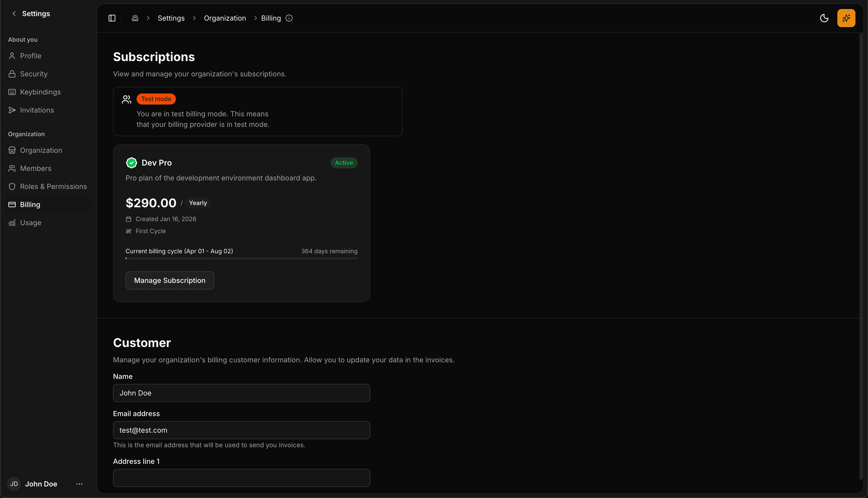Click the Manage Subscription button

170,280
